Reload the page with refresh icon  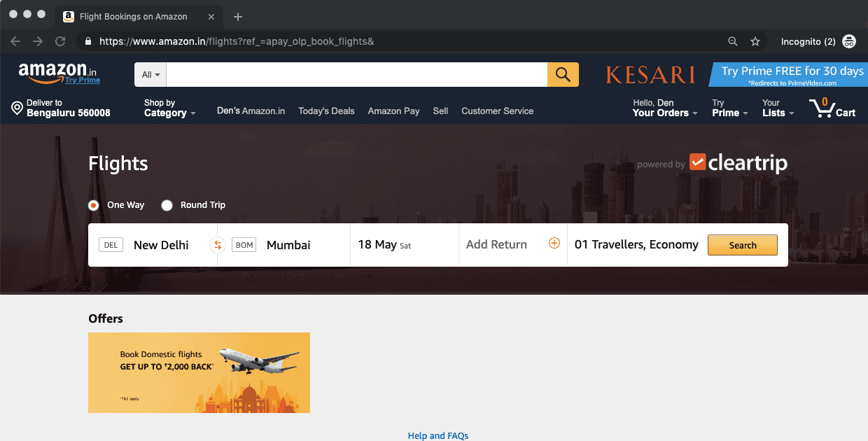tap(60, 41)
